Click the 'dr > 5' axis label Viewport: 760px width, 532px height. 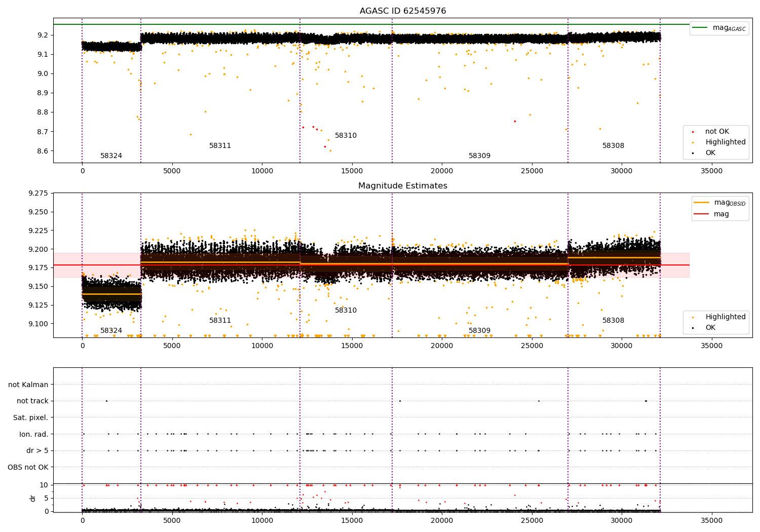point(37,450)
